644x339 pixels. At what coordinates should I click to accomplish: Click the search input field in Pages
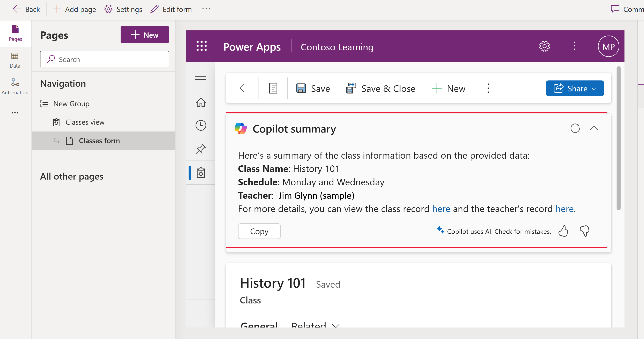tap(105, 59)
